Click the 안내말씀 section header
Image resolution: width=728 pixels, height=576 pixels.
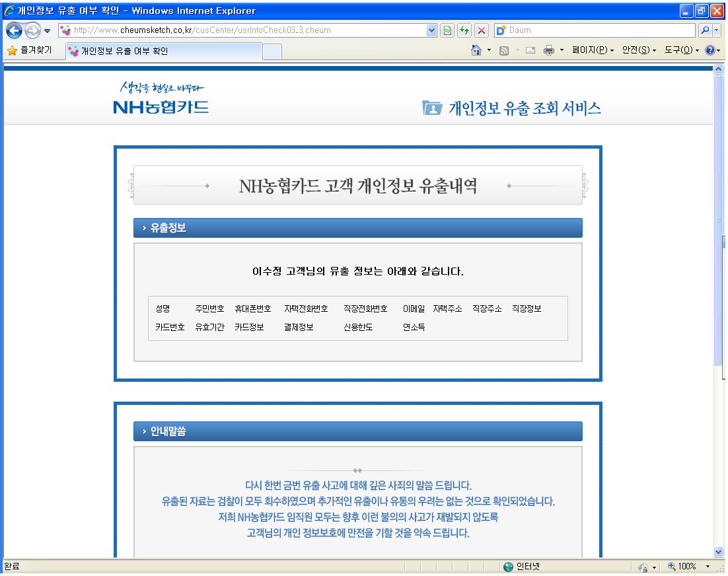point(357,431)
